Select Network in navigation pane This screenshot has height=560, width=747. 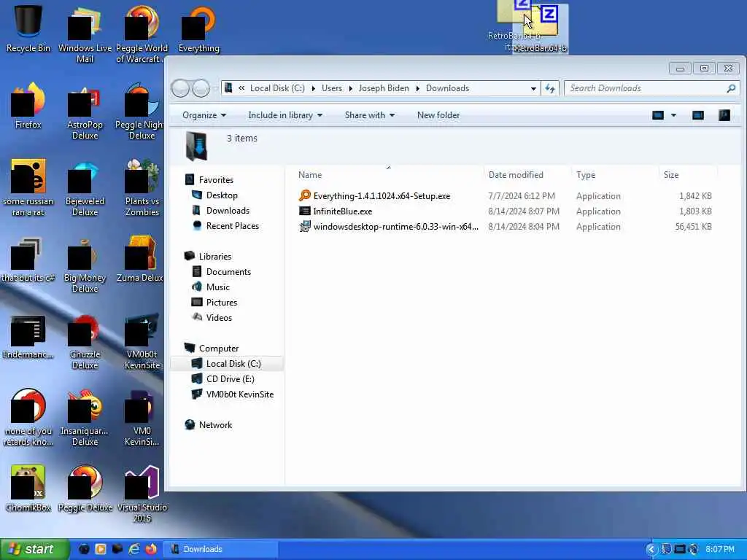point(215,425)
